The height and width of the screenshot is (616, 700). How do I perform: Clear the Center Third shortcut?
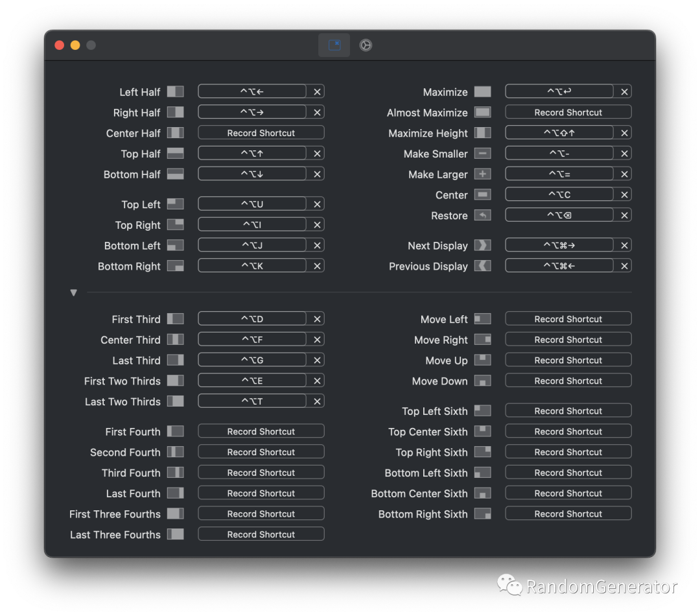317,340
